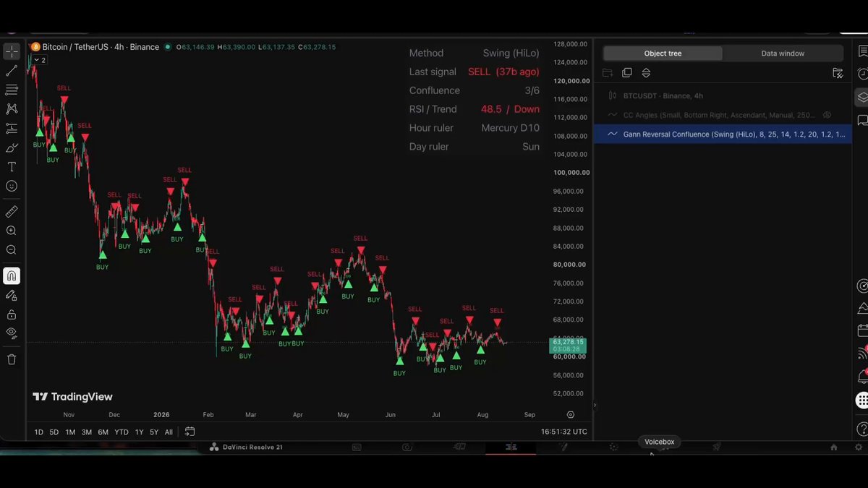This screenshot has width=868, height=488.
Task: Select the crosshair cursor tool
Action: click(x=12, y=51)
